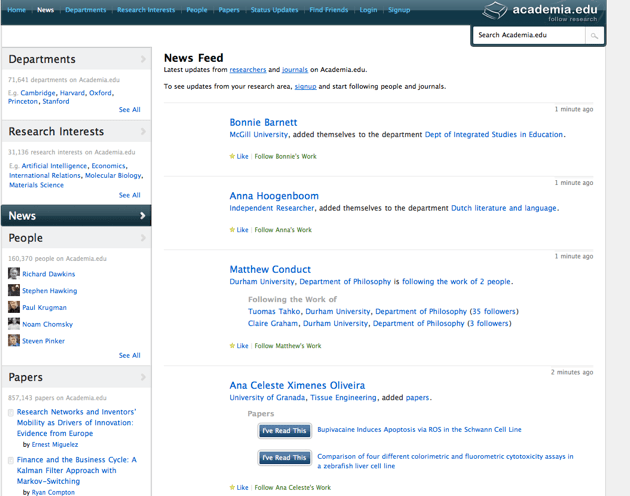630x496 pixels.
Task: Click the signup link in the feed intro
Action: (305, 86)
